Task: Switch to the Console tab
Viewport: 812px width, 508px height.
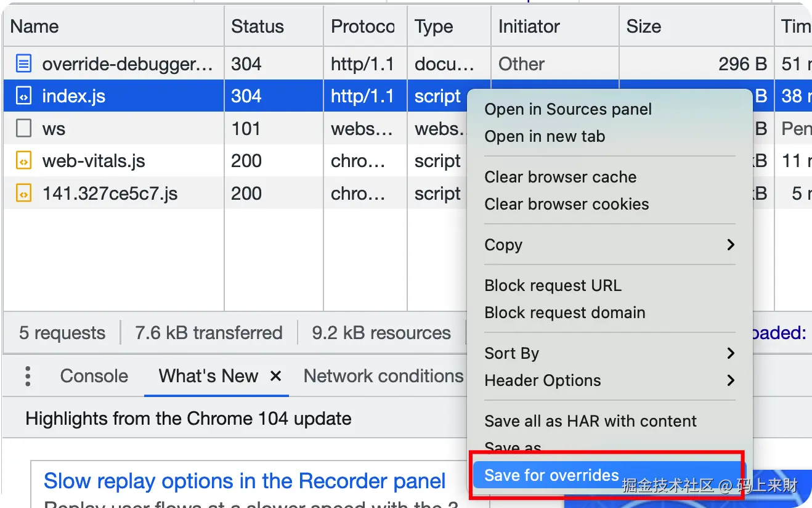Action: click(x=94, y=376)
